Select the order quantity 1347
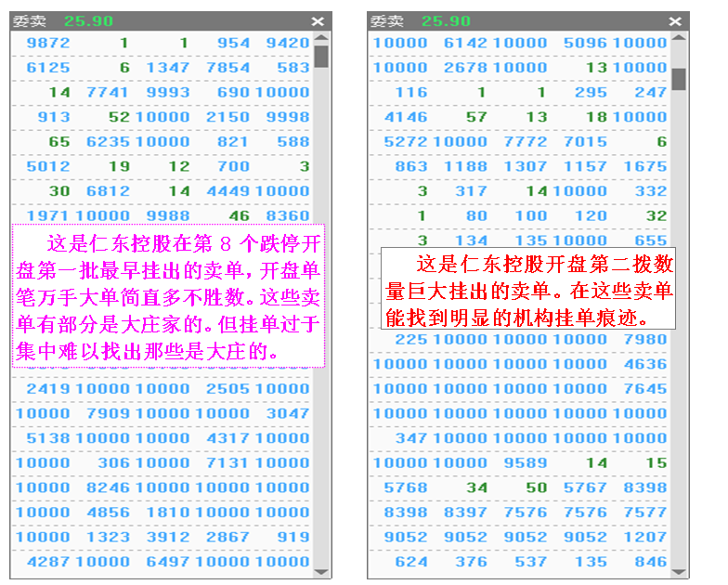The width and height of the screenshot is (728, 585). [168, 68]
